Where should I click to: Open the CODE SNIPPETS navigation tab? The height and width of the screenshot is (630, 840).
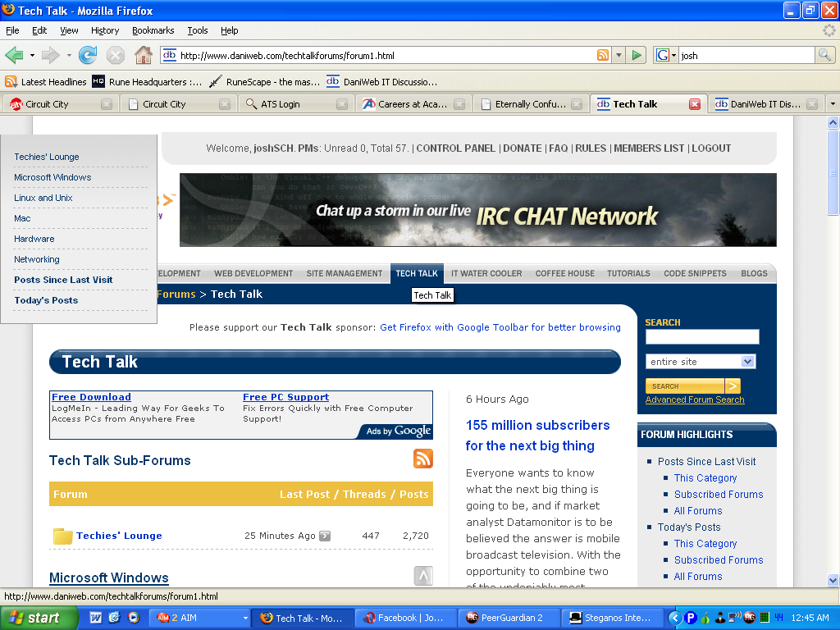coord(696,273)
